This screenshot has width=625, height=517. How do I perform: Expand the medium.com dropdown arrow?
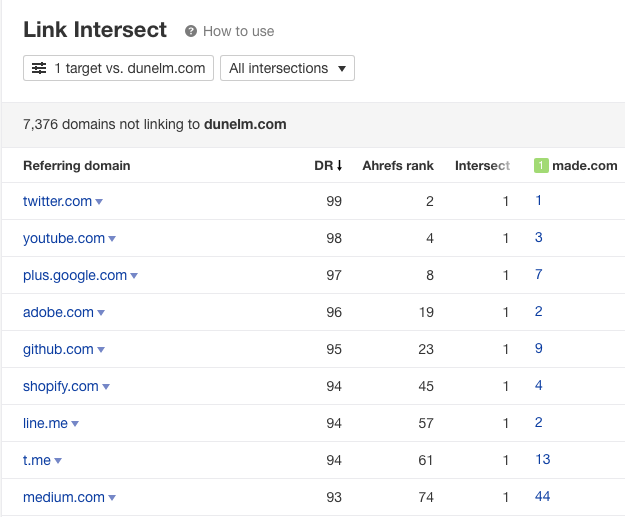(112, 498)
